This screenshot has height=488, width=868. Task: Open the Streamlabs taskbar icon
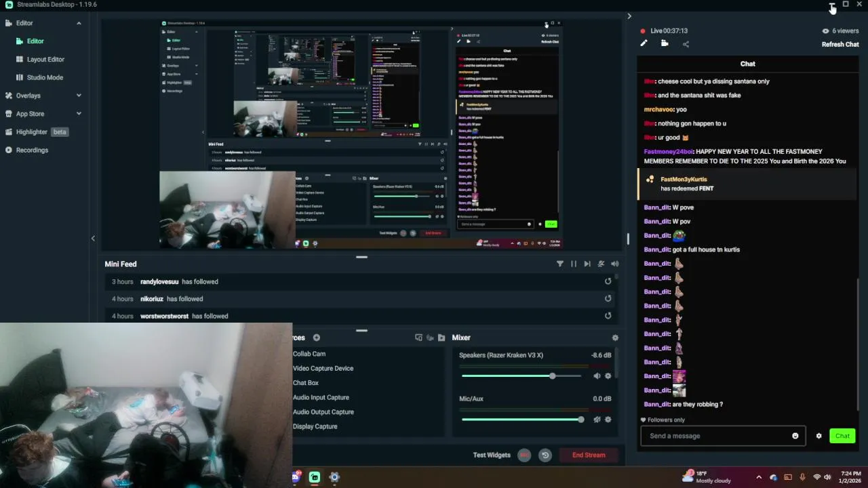point(315,477)
